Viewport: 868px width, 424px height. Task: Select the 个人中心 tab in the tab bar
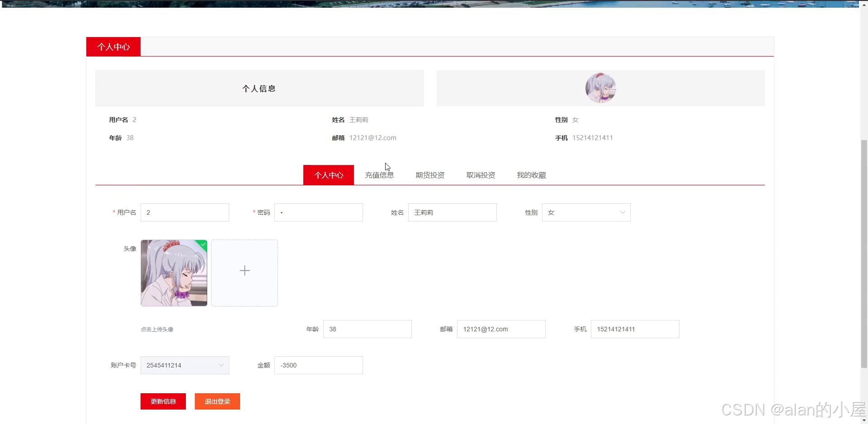(329, 175)
